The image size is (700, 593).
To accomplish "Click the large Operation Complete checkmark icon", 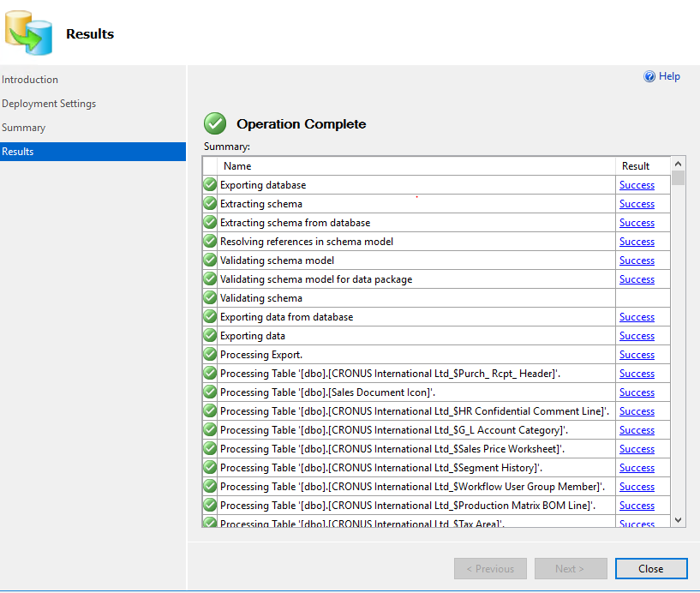I will click(x=215, y=123).
